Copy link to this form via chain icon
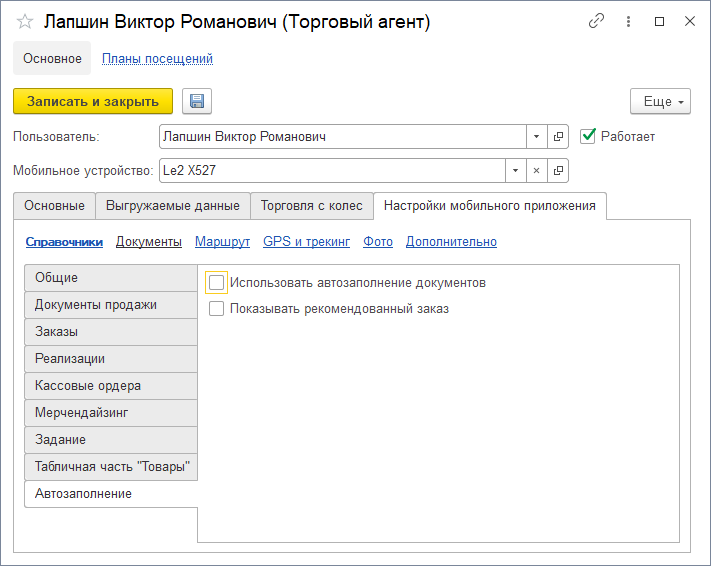This screenshot has height=566, width=711. (597, 21)
